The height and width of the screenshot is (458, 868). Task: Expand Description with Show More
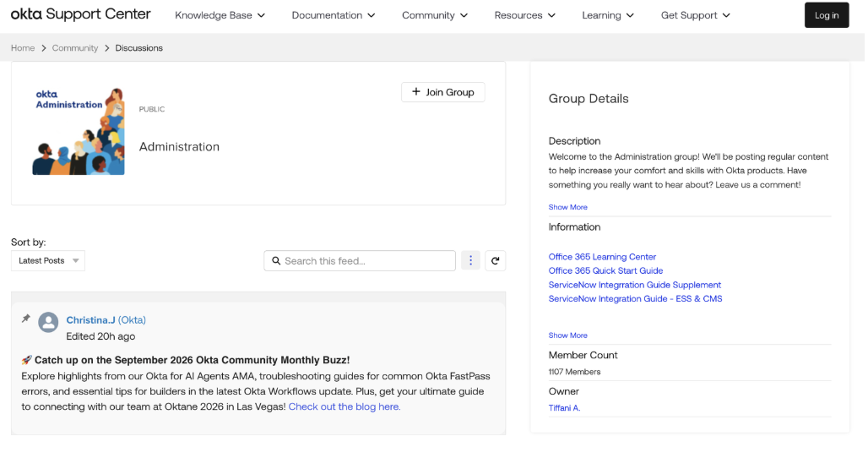click(x=568, y=207)
